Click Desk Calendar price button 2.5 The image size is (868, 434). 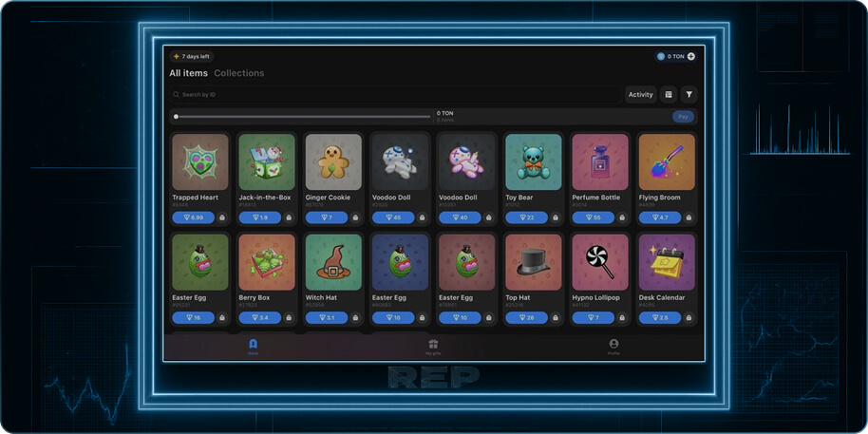coord(660,318)
